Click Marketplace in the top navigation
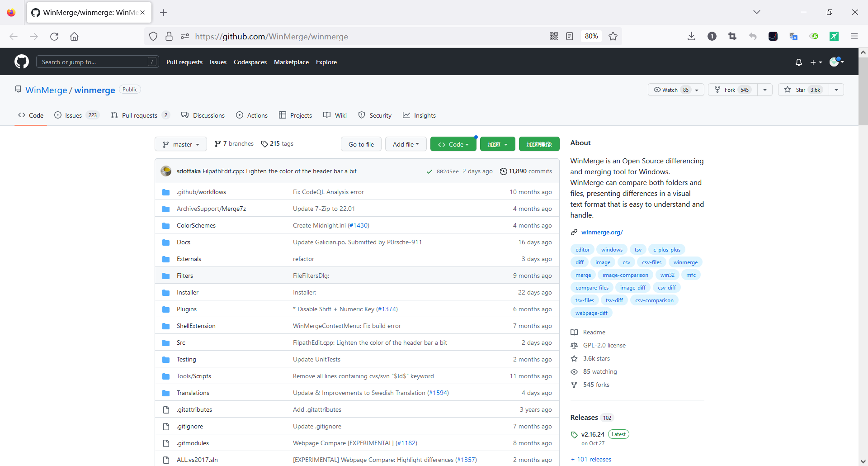The image size is (868, 466). [291, 62]
